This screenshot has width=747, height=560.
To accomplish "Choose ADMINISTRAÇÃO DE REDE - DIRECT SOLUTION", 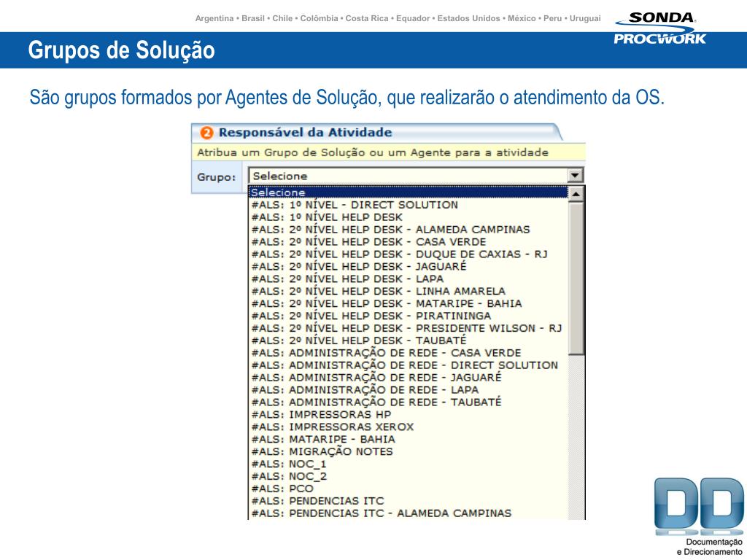I will [409, 366].
